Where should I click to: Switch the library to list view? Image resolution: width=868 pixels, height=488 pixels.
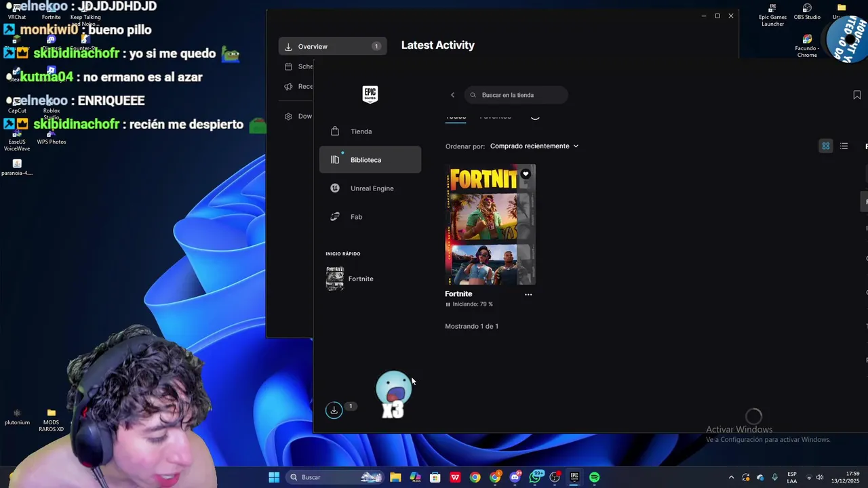click(844, 146)
